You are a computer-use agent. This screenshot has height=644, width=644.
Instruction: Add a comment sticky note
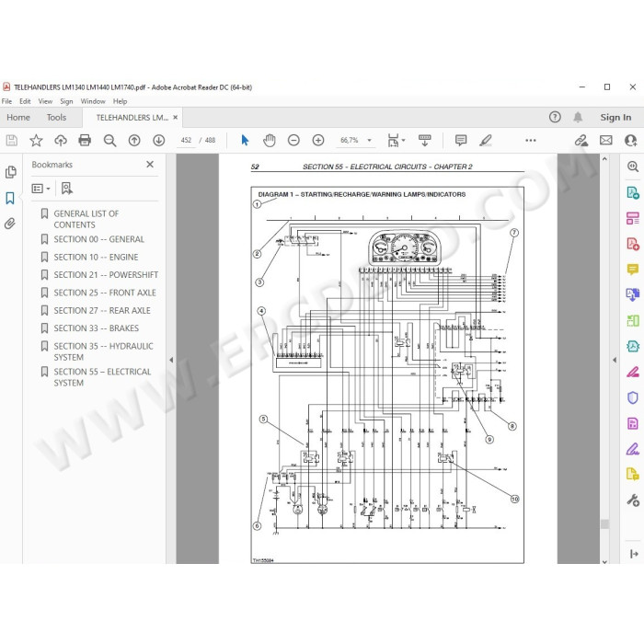point(461,141)
